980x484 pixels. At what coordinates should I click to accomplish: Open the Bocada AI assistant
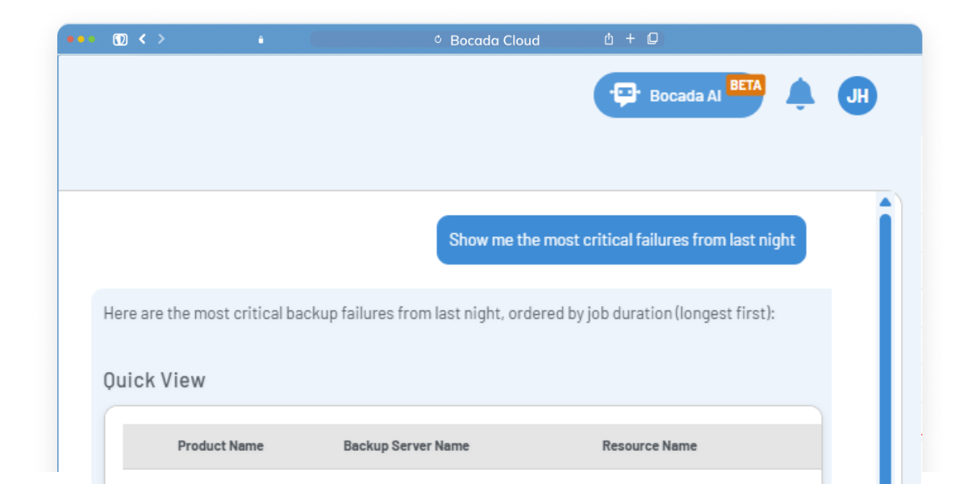[684, 96]
